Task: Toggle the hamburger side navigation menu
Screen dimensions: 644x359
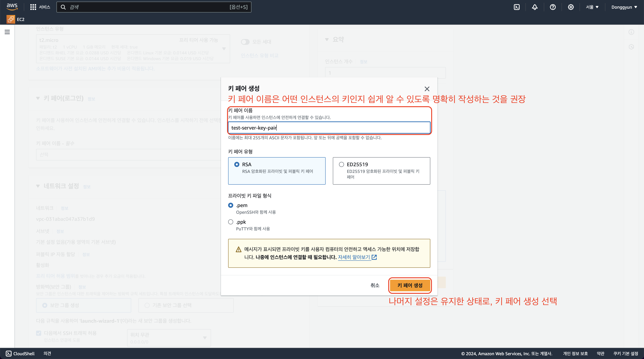Action: pyautogui.click(x=7, y=32)
